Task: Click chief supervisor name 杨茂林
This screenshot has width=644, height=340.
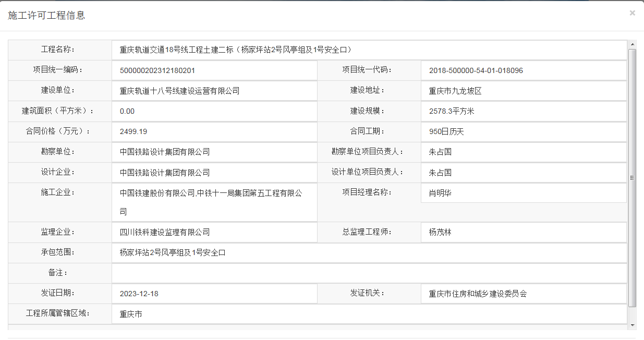Action: 440,232
